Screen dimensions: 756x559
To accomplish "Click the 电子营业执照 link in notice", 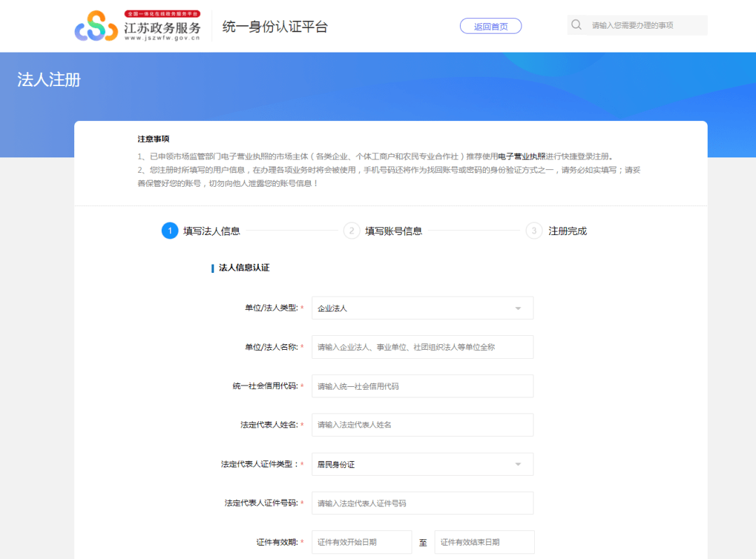I will point(521,156).
